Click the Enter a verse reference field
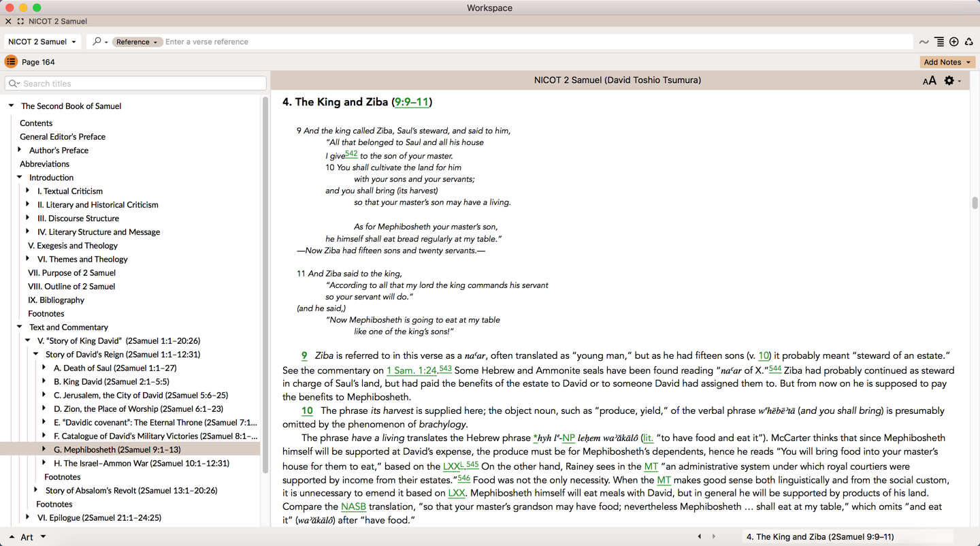This screenshot has width=980, height=546. point(538,42)
